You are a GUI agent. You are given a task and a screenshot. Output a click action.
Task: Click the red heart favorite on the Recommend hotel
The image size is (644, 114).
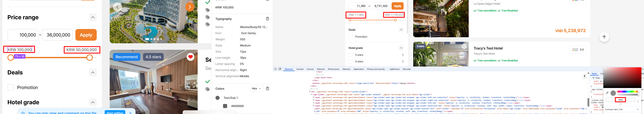coord(191,57)
